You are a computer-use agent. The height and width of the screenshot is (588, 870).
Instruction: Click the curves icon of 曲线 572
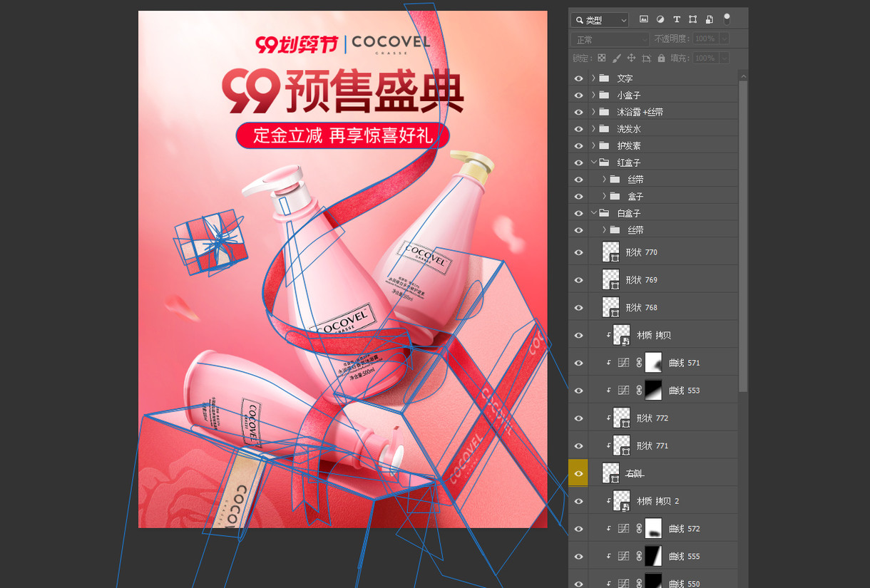pos(623,529)
